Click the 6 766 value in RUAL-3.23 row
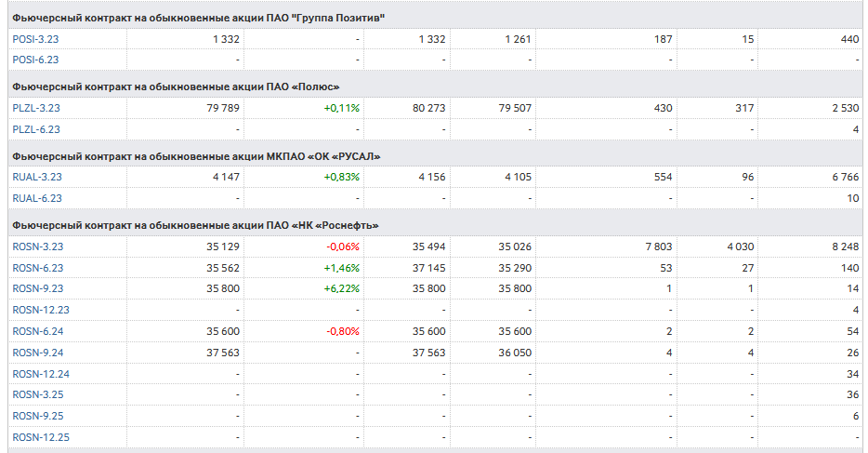The height and width of the screenshot is (453, 868). coord(846,178)
